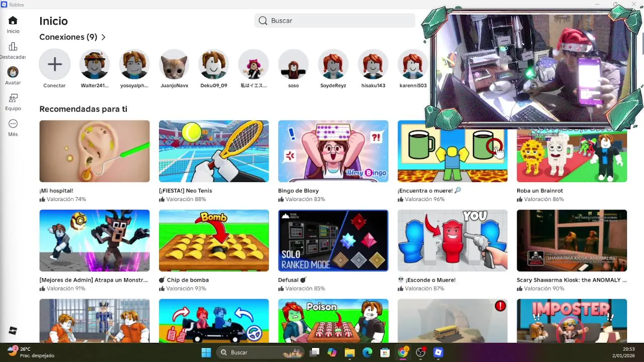The image size is (644, 362).
Task: Click the Roblox logo icon in sidebar
Action: pyautogui.click(x=13, y=330)
